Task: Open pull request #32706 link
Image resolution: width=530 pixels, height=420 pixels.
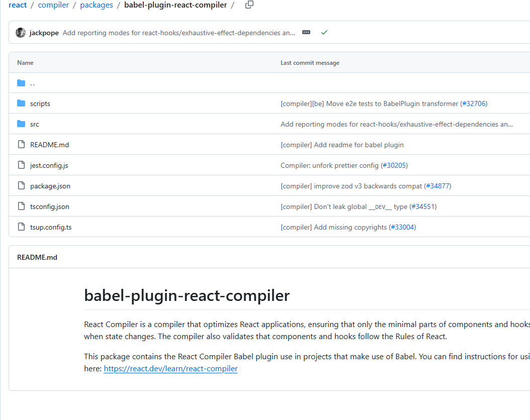Action: pos(474,103)
